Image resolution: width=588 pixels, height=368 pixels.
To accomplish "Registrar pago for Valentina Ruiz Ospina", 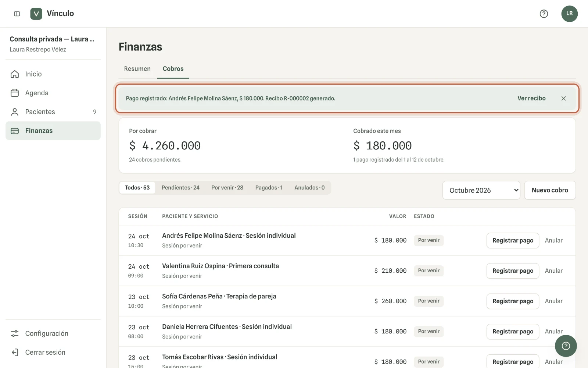I will [x=513, y=271].
